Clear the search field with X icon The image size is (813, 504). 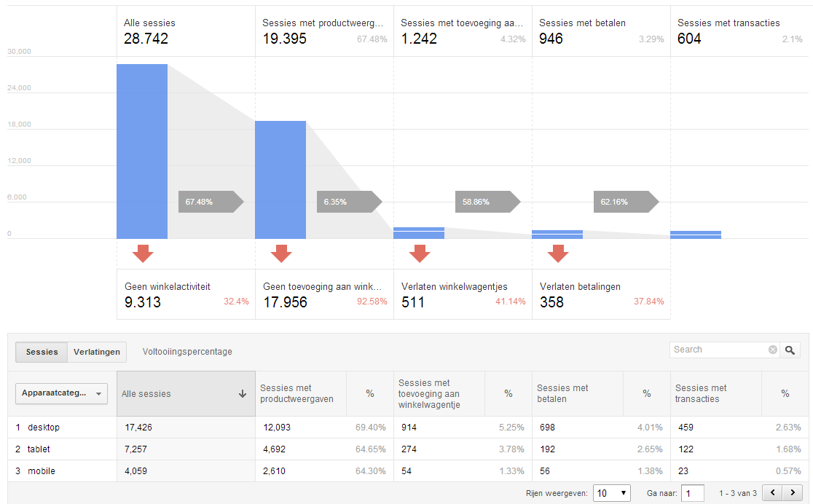click(772, 350)
